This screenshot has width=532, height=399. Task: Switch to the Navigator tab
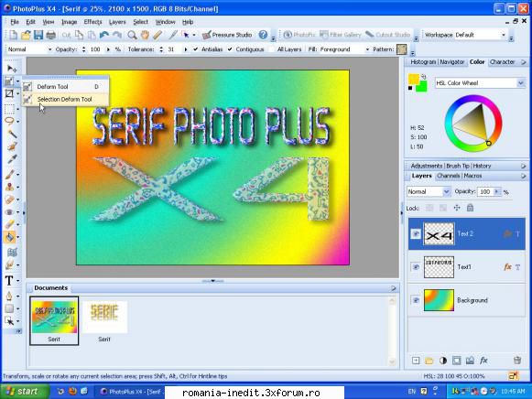pyautogui.click(x=452, y=61)
